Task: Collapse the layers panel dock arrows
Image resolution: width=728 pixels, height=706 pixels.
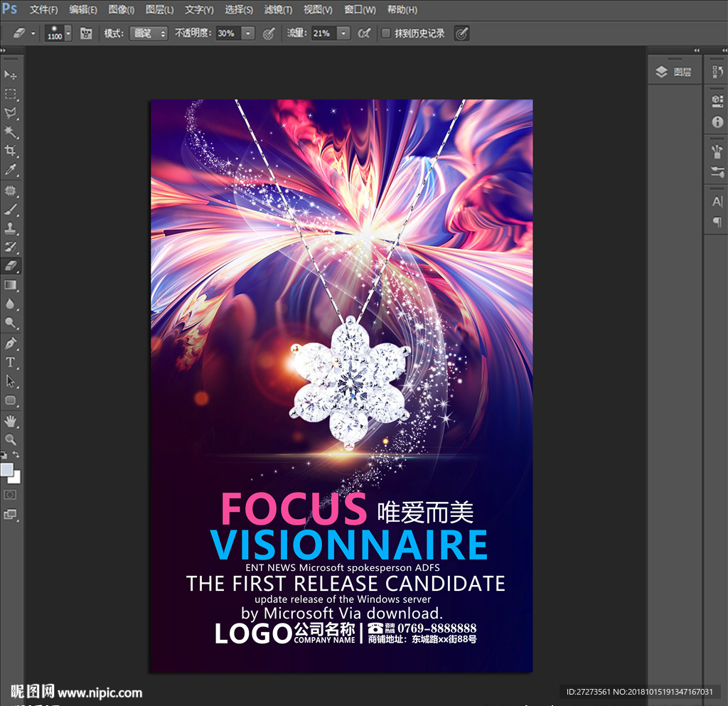Action: (x=697, y=50)
